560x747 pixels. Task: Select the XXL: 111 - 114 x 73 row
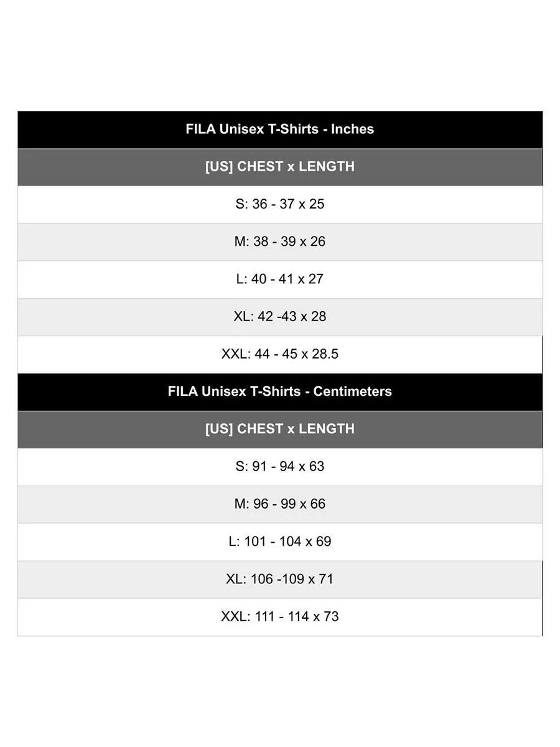(x=279, y=616)
